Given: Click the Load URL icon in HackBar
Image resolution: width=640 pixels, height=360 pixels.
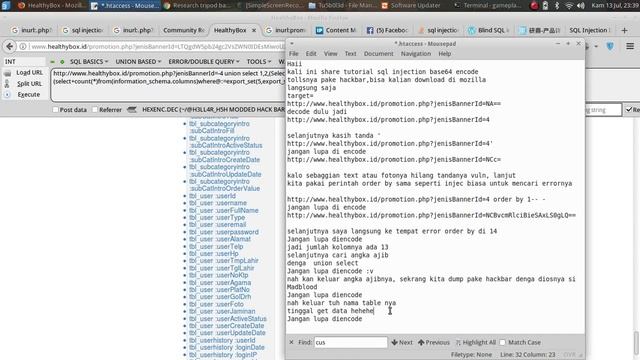Looking at the screenshot, I should pyautogui.click(x=7, y=73).
